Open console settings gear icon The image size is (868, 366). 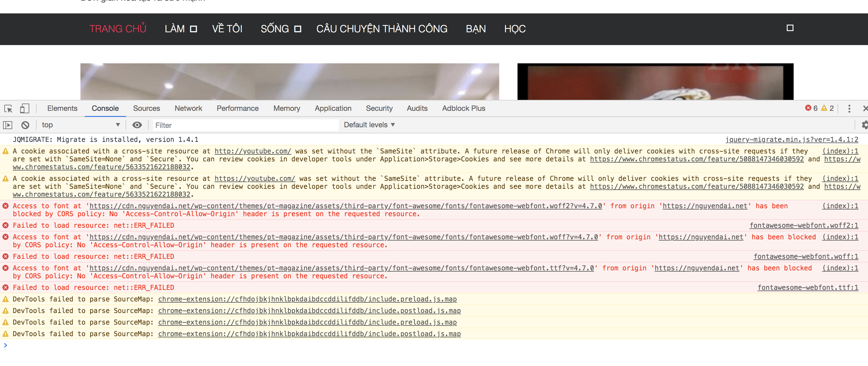(865, 125)
